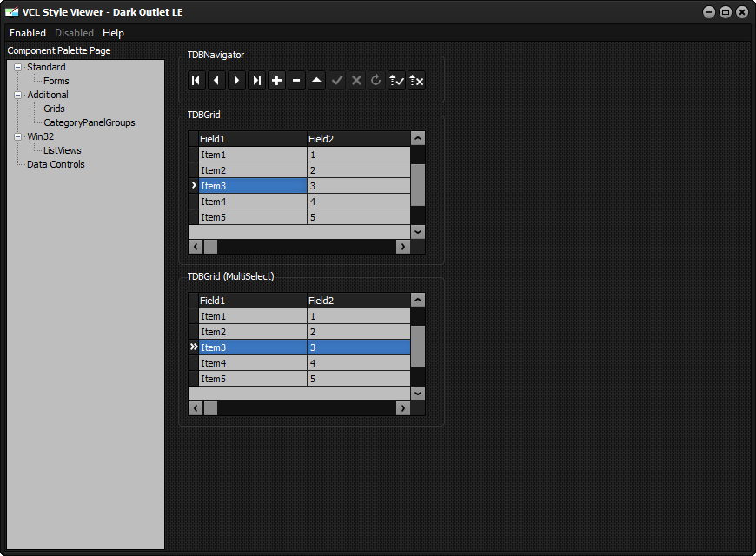
Task: Select Win32 in the tree
Action: coord(41,136)
